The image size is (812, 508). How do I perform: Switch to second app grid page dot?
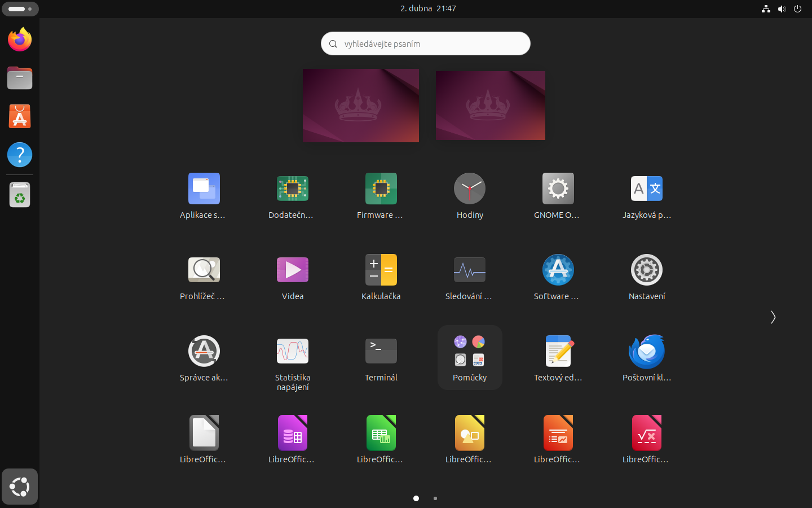pyautogui.click(x=435, y=498)
